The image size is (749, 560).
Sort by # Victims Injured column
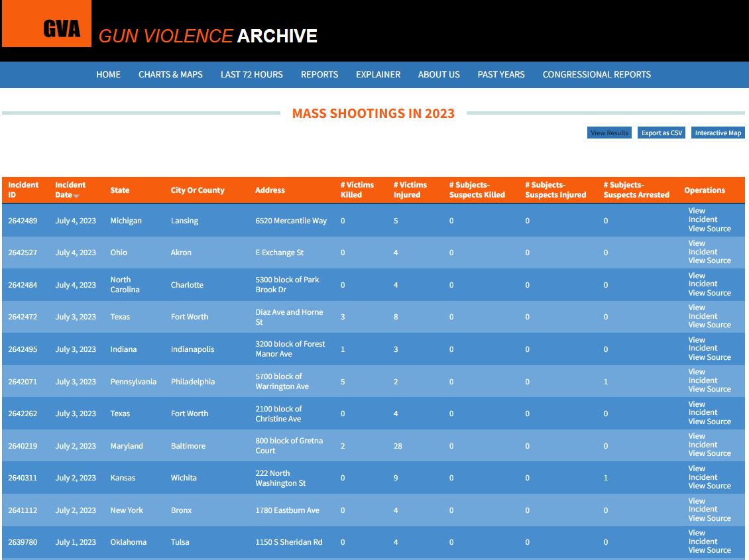[410, 190]
